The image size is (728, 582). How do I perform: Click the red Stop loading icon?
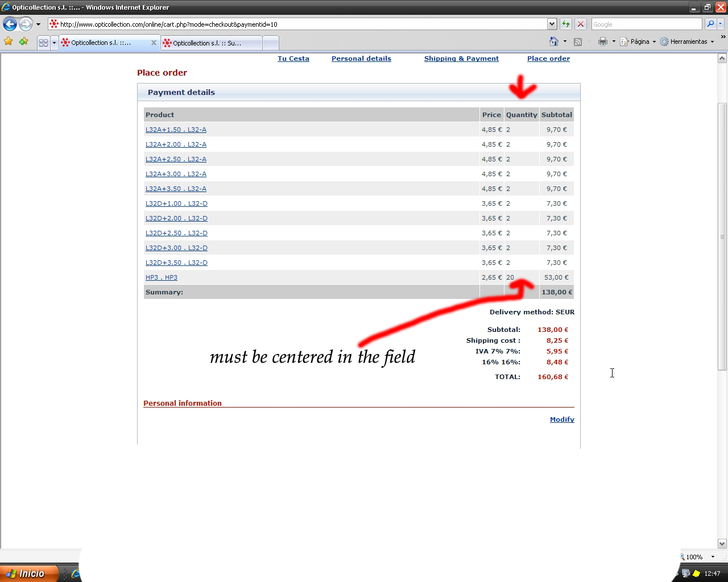[x=581, y=24]
